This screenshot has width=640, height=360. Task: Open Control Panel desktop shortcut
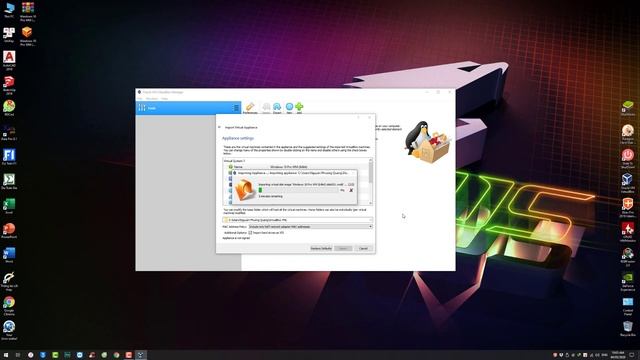pyautogui.click(x=628, y=307)
